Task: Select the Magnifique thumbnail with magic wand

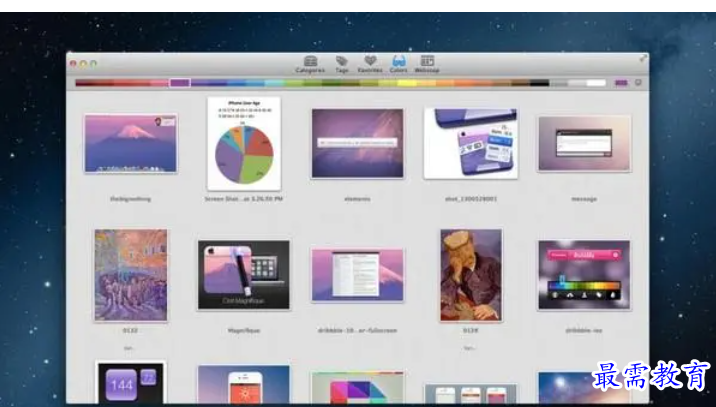Action: (244, 275)
